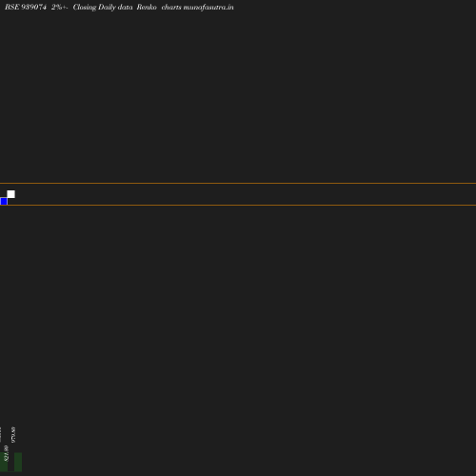Click the Closing Daily data text
Viewport: 476px width, 476px height.
tap(103, 7)
